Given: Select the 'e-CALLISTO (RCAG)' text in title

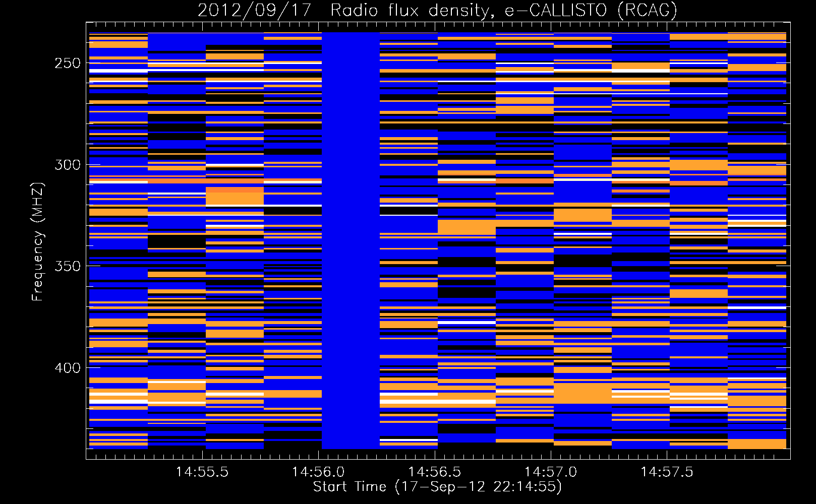Looking at the screenshot, I should coord(591,11).
